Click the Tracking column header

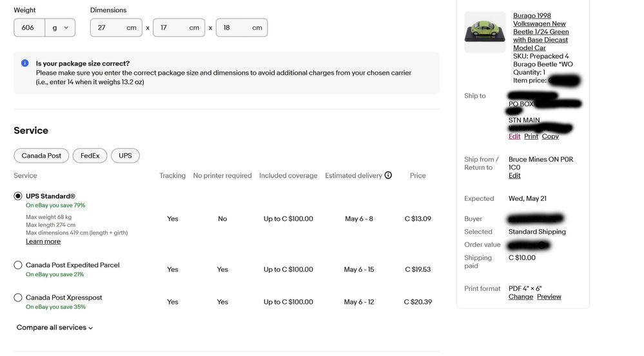[x=173, y=176]
